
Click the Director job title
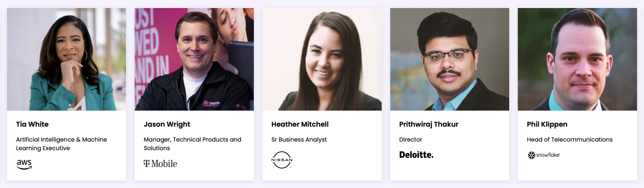point(411,140)
